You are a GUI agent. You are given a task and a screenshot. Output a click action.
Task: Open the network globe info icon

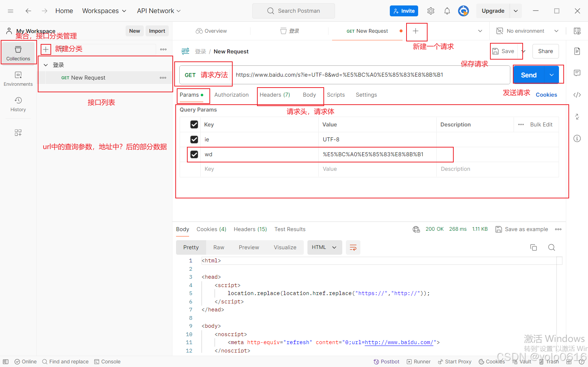(416, 229)
